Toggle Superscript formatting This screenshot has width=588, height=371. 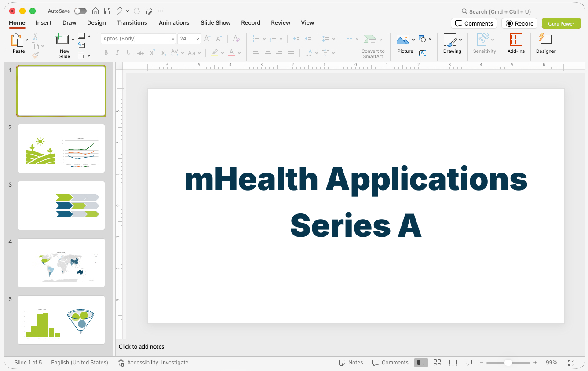pyautogui.click(x=152, y=53)
